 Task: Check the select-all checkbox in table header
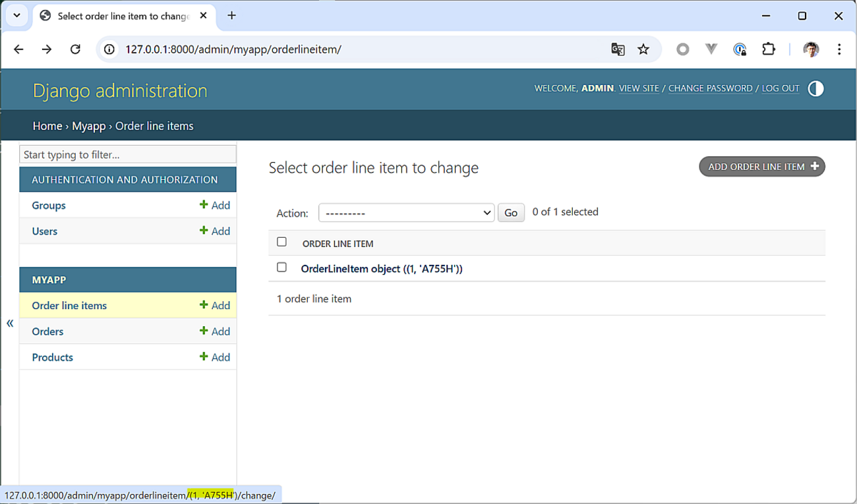(x=281, y=242)
